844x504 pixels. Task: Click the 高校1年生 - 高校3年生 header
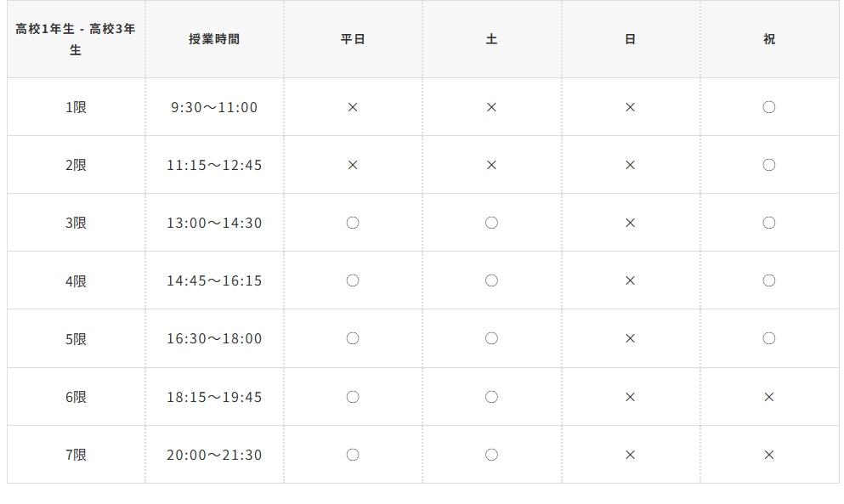76,39
